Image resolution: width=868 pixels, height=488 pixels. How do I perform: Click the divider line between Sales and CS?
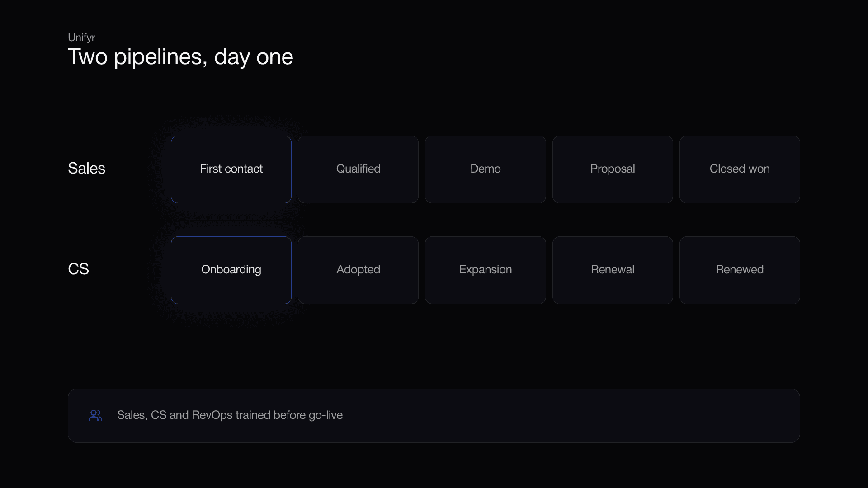click(434, 220)
